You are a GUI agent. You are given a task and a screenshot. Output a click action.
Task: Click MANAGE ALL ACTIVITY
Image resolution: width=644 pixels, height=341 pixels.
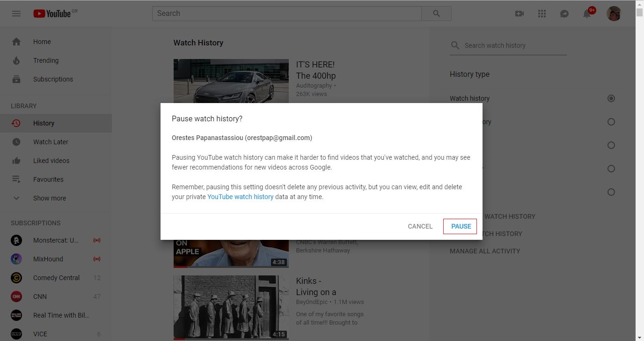(x=485, y=251)
